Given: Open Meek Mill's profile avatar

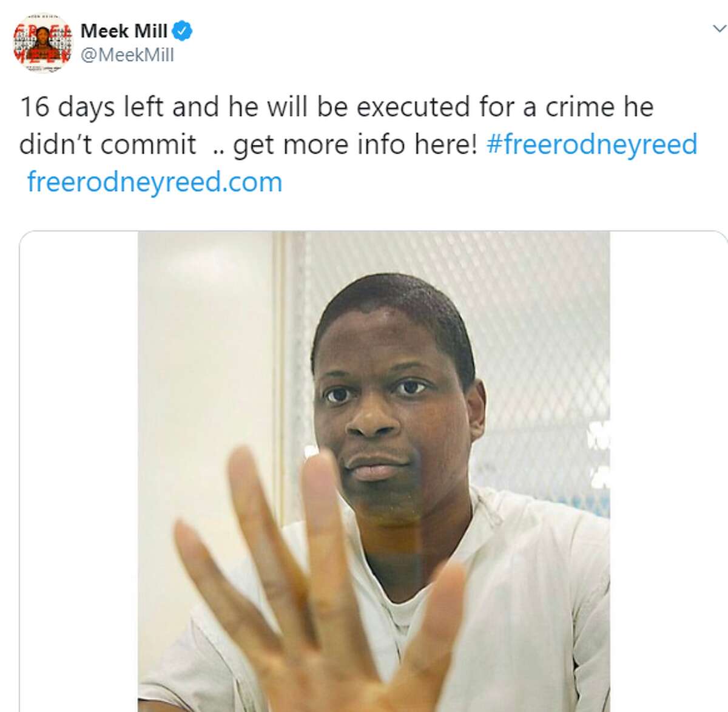Looking at the screenshot, I should pyautogui.click(x=42, y=42).
